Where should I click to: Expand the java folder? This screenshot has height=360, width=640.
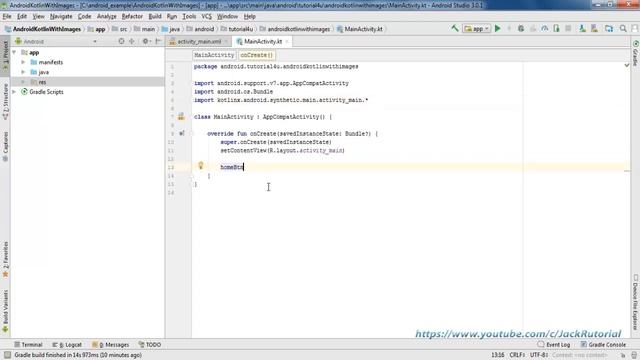23,72
